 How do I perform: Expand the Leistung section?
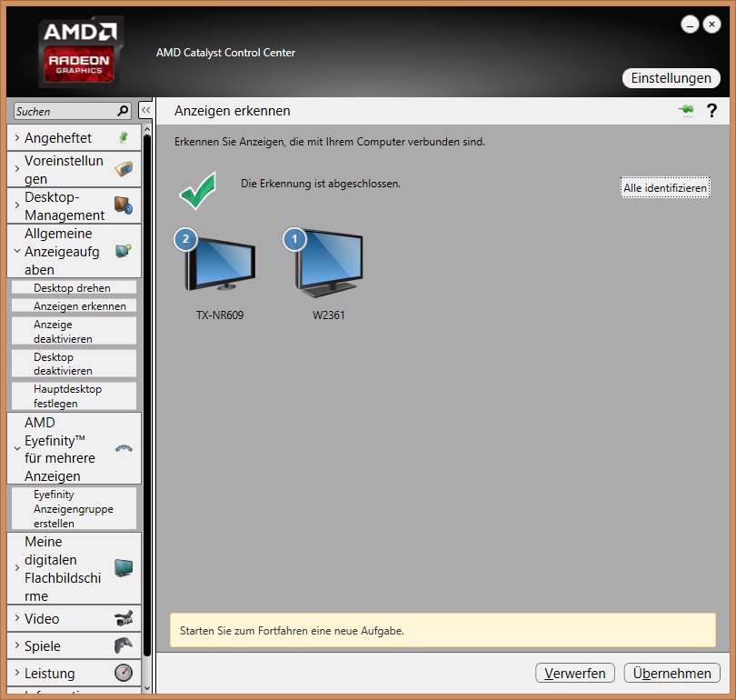coord(17,673)
